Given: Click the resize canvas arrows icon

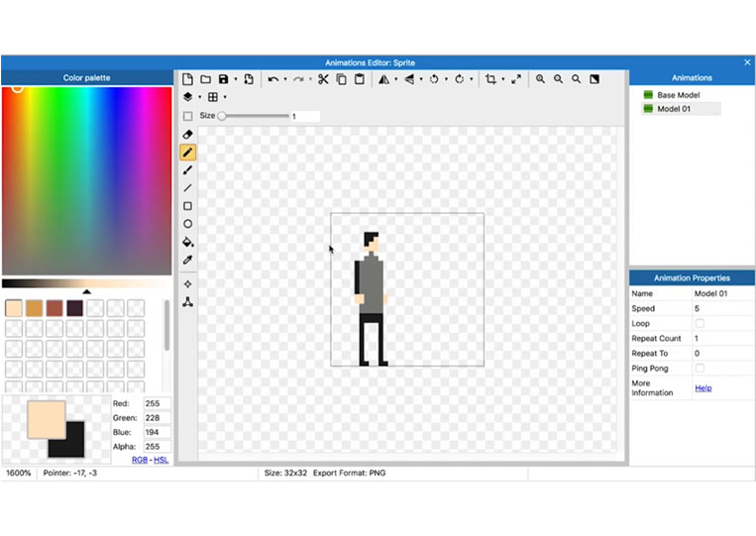Looking at the screenshot, I should pyautogui.click(x=516, y=79).
